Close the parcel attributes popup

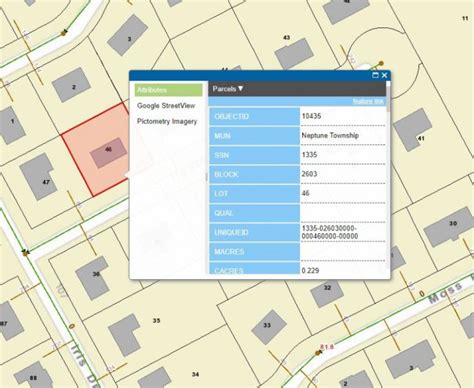pyautogui.click(x=384, y=75)
